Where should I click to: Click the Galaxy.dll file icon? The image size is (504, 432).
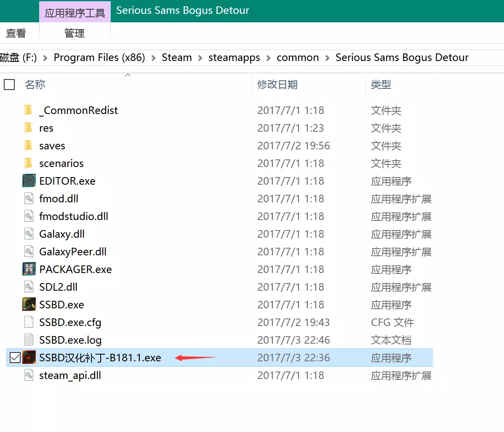pyautogui.click(x=29, y=234)
